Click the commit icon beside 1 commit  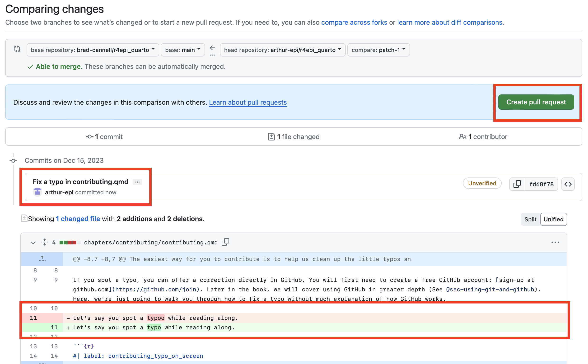[x=89, y=137]
